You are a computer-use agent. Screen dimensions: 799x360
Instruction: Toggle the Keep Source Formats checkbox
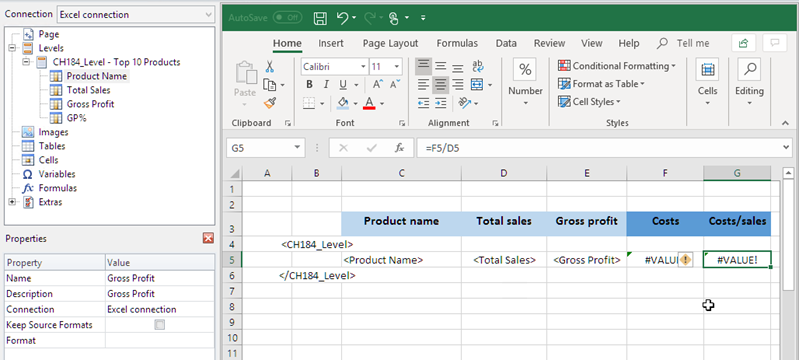(160, 325)
